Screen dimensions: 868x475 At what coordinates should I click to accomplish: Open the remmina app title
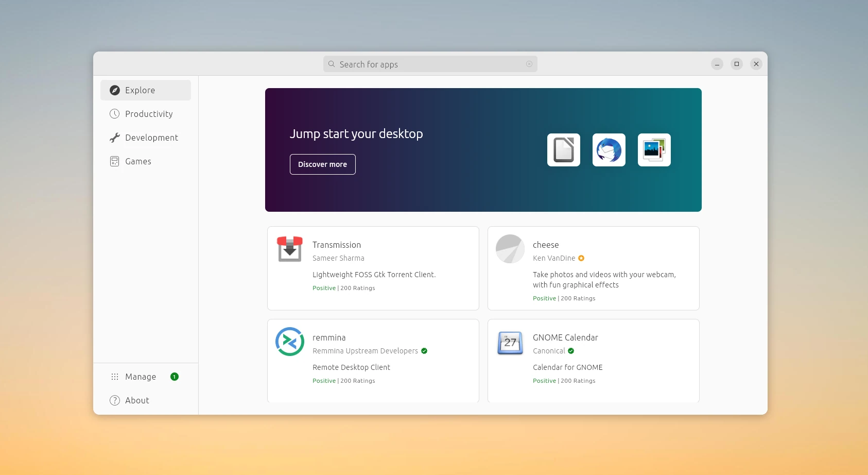click(x=329, y=337)
